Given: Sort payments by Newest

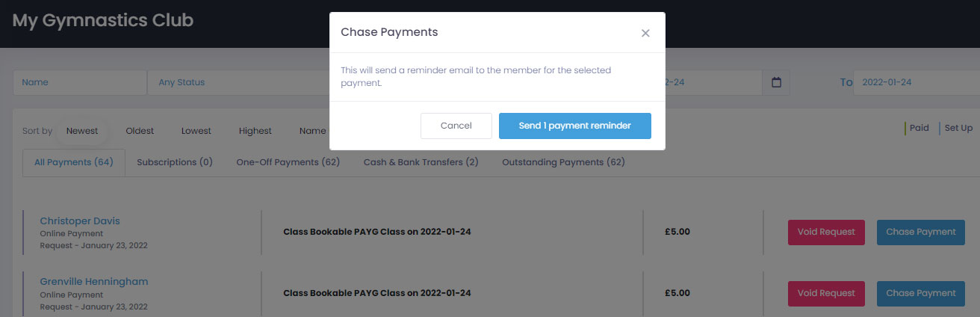Looking at the screenshot, I should point(82,131).
